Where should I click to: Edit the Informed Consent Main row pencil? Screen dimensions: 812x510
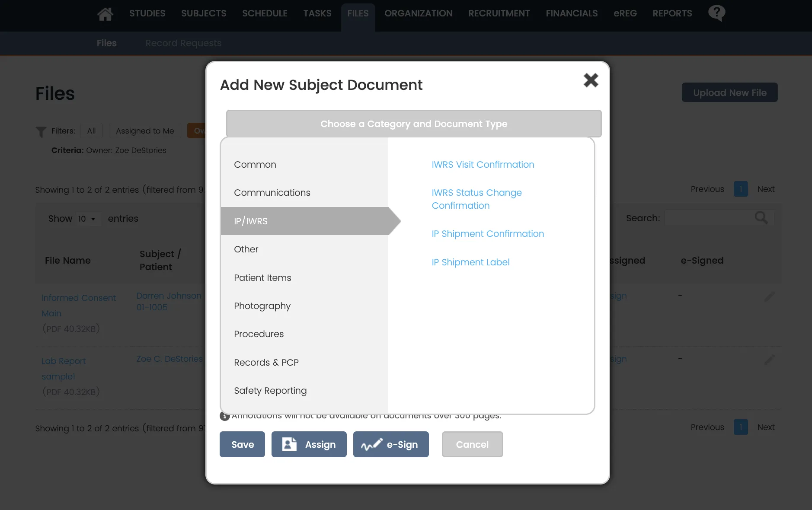(769, 296)
